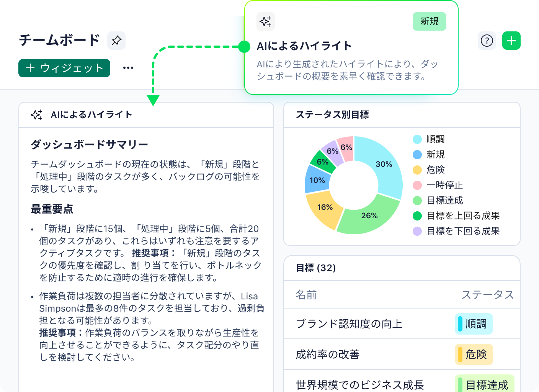The height and width of the screenshot is (392, 539).
Task: Click the ウィジェット button
Action: point(64,68)
